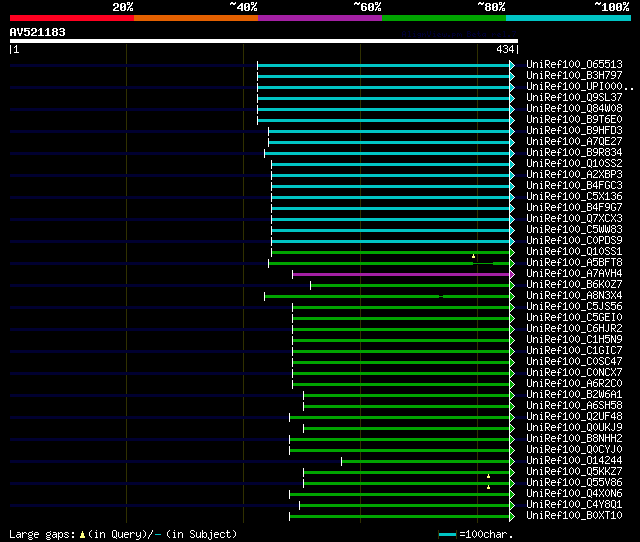Screen dimensions: 640x542
Task: Click the yellow gap marker below UniRef100_Q55V86 bar
Action: coord(489,487)
